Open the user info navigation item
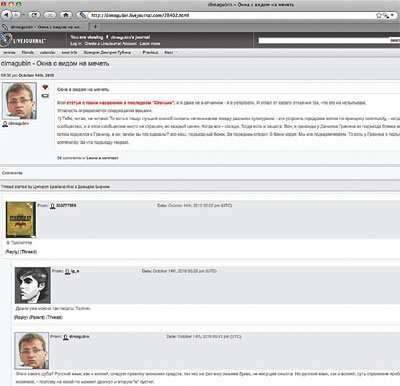 69,52
